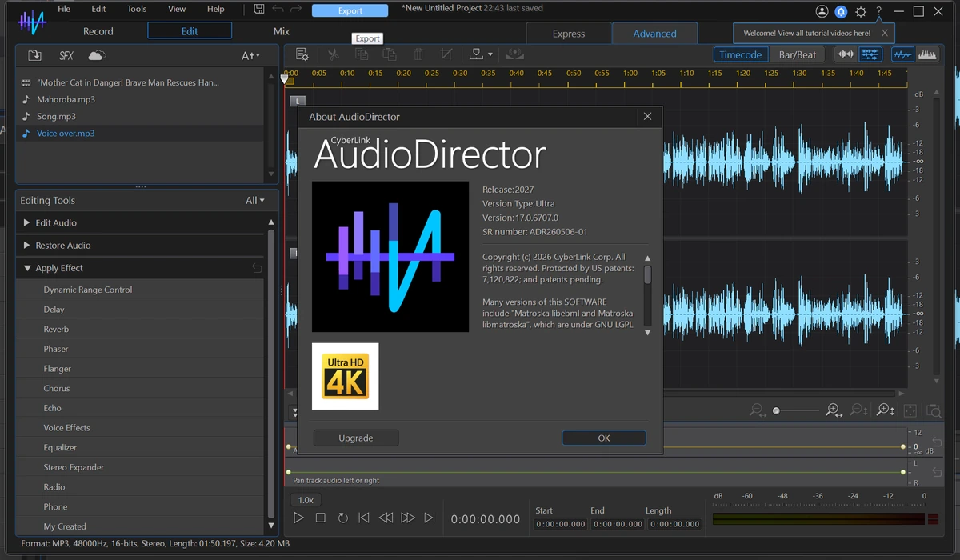Click the Save project disk icon
The image size is (960, 560).
click(x=259, y=9)
